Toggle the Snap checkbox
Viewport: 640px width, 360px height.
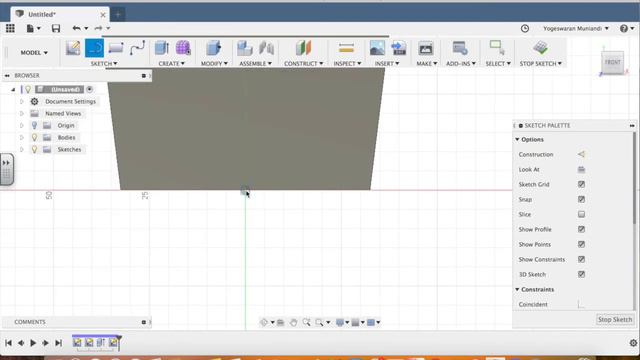[581, 200]
